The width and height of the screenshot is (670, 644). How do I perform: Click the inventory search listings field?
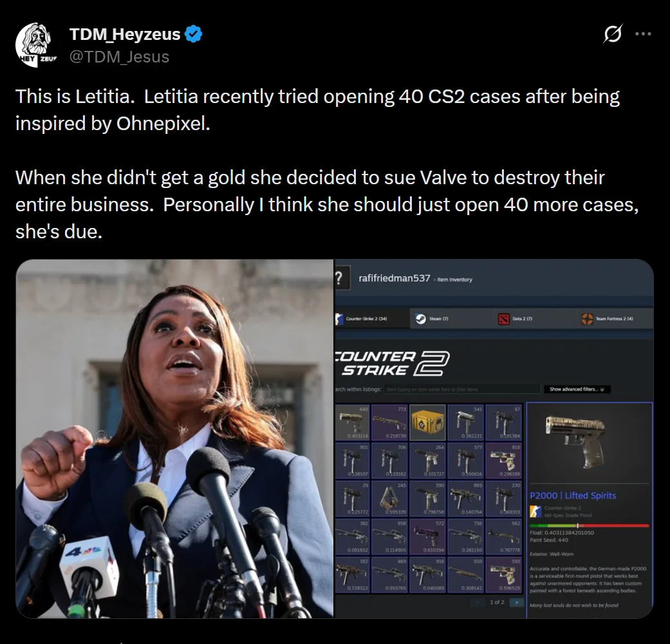click(x=462, y=389)
